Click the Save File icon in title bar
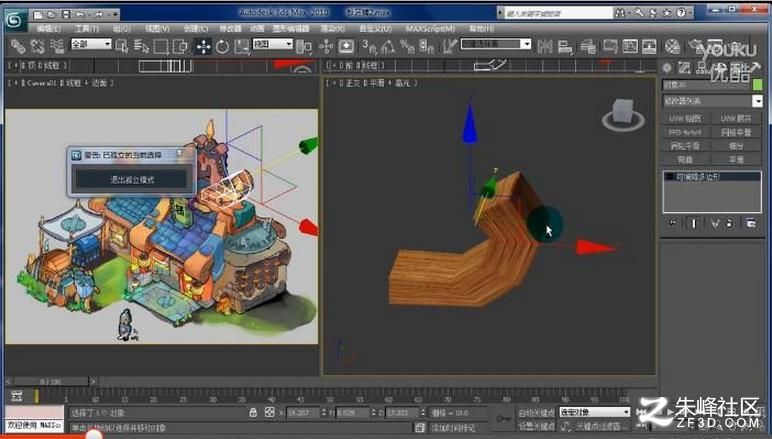772x439 pixels. pos(65,15)
